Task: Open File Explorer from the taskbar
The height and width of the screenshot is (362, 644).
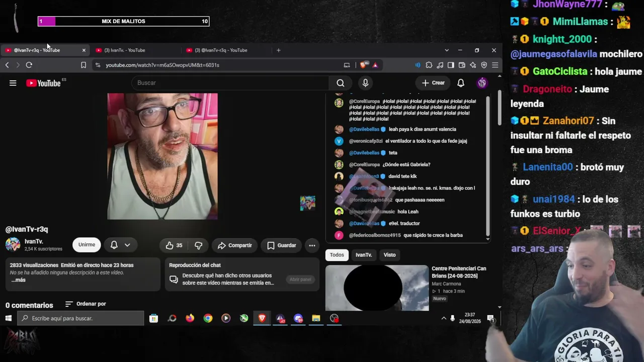Action: (316, 318)
